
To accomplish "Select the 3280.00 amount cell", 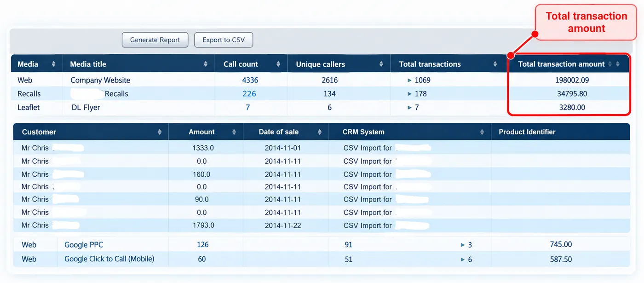I will [572, 108].
